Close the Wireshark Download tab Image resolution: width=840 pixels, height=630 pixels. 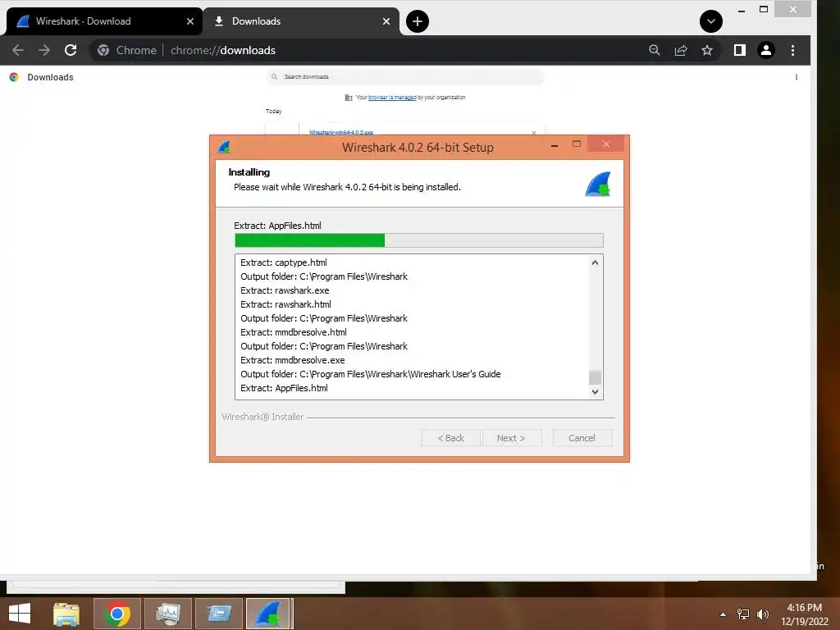point(190,21)
